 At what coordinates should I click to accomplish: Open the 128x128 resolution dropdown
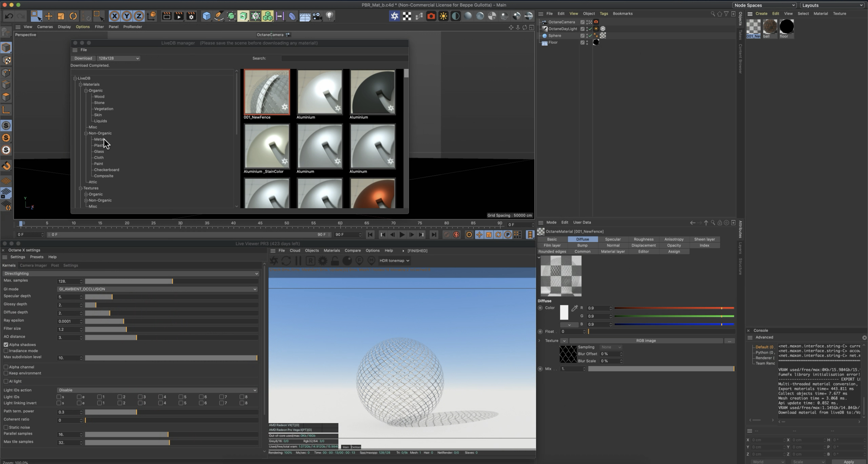click(x=118, y=58)
